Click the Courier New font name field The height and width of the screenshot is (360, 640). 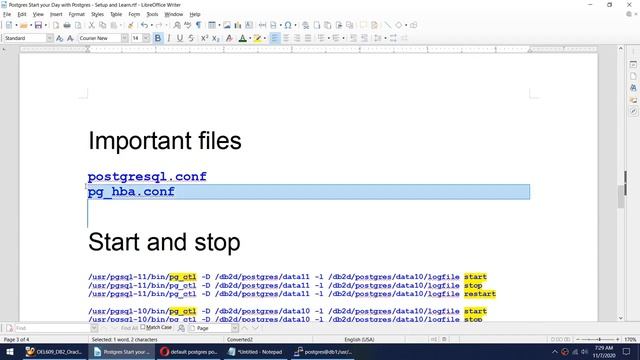click(99, 38)
